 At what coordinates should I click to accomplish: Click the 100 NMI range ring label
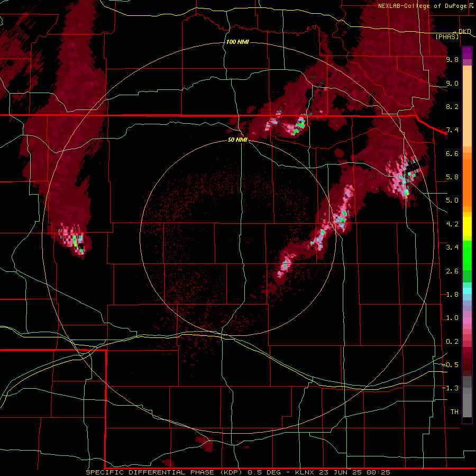tap(237, 42)
